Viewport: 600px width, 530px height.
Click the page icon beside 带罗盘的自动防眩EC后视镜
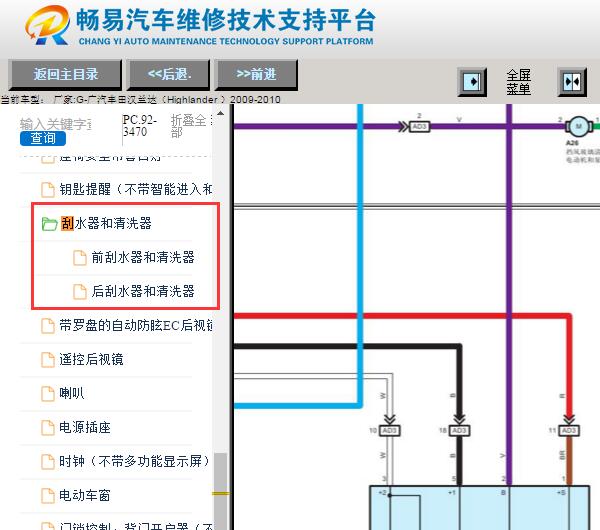(48, 326)
